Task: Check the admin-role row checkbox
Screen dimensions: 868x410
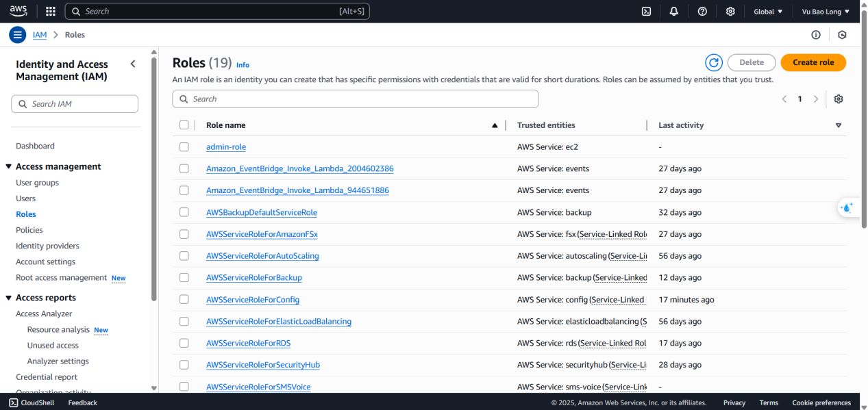Action: (184, 146)
